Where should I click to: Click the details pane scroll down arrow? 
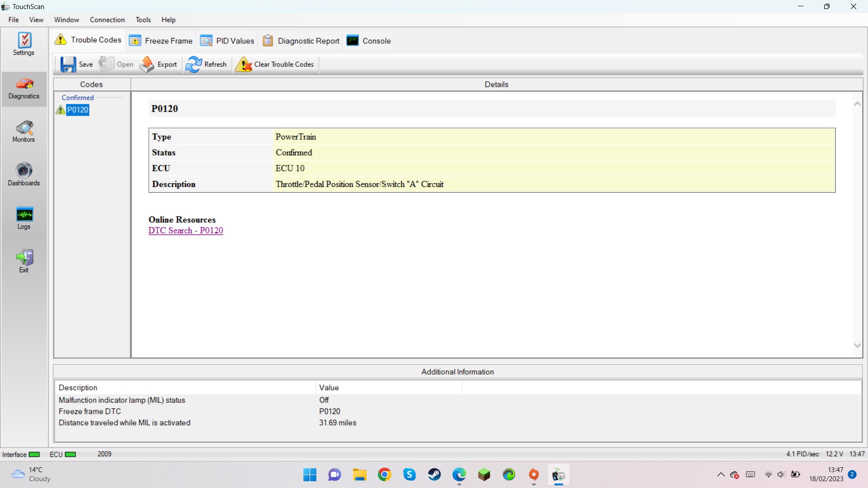pos(857,346)
